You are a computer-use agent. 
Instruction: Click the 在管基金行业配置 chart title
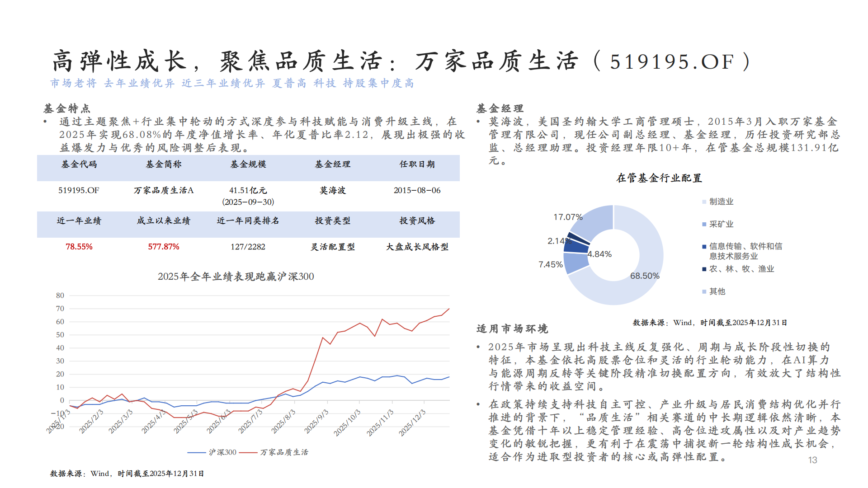coord(659,178)
